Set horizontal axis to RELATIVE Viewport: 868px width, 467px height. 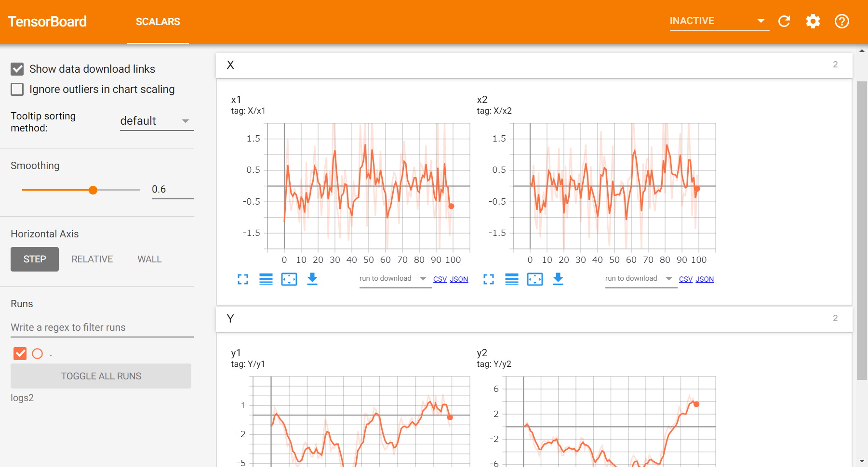92,259
